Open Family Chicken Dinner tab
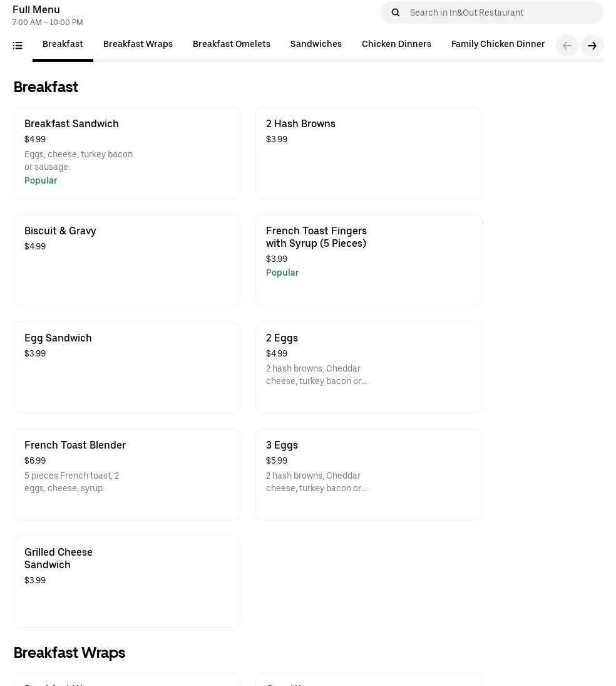The height and width of the screenshot is (686, 616). pyautogui.click(x=498, y=44)
